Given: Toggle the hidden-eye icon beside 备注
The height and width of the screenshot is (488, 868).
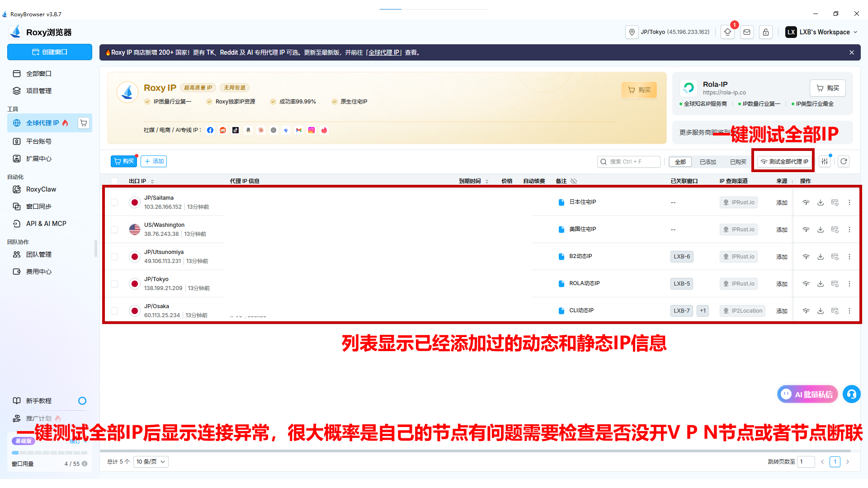Looking at the screenshot, I should tap(574, 181).
